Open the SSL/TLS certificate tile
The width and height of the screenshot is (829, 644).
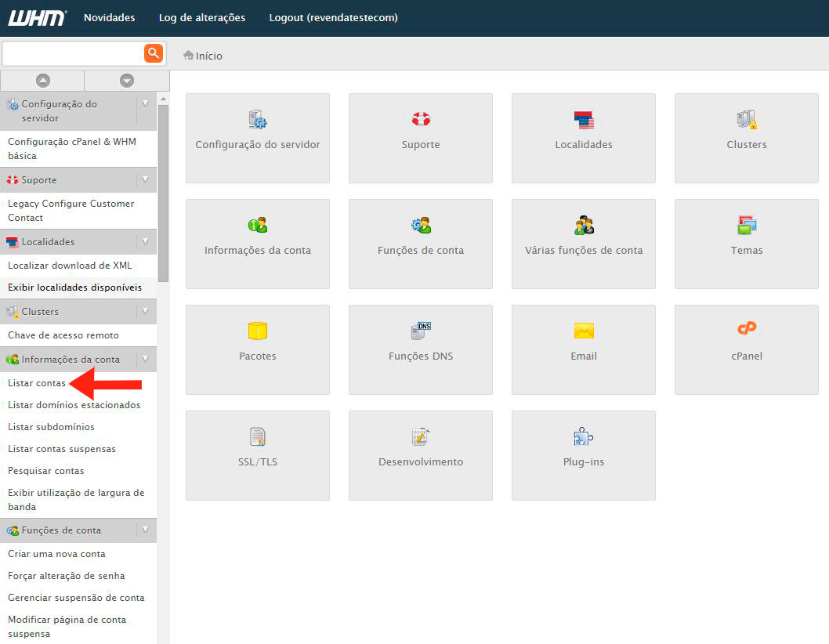pyautogui.click(x=258, y=455)
